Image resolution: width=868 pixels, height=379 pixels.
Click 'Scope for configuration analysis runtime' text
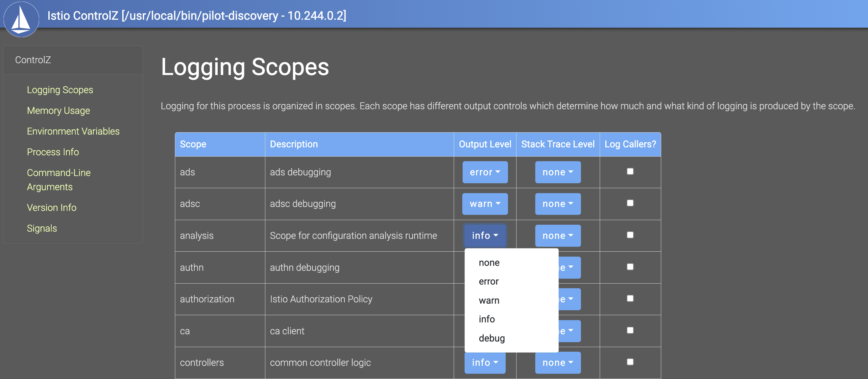[353, 235]
